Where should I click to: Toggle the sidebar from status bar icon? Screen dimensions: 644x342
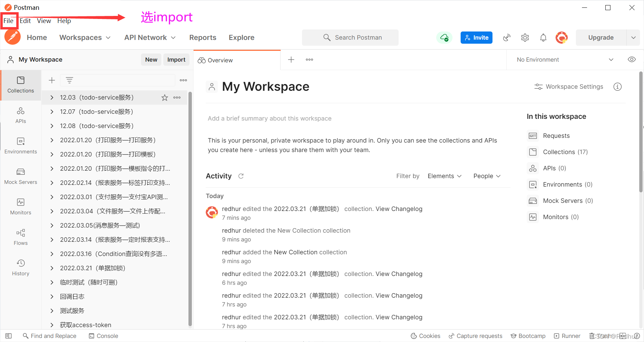click(x=9, y=336)
